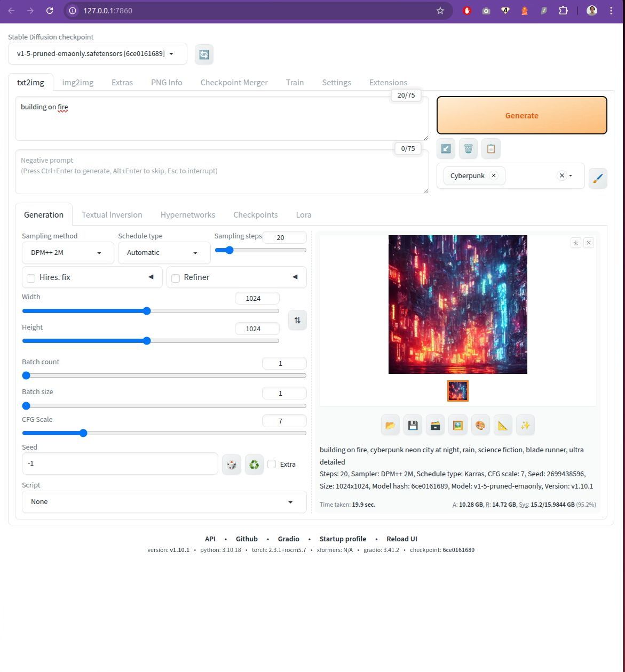Open the images output folder icon
The width and height of the screenshot is (625, 672).
pyautogui.click(x=390, y=425)
